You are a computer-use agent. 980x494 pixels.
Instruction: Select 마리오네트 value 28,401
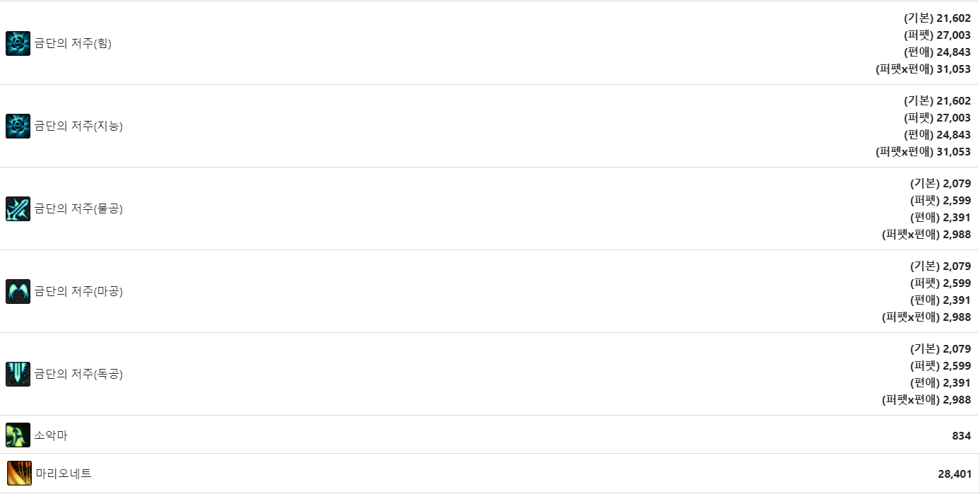(x=955, y=474)
